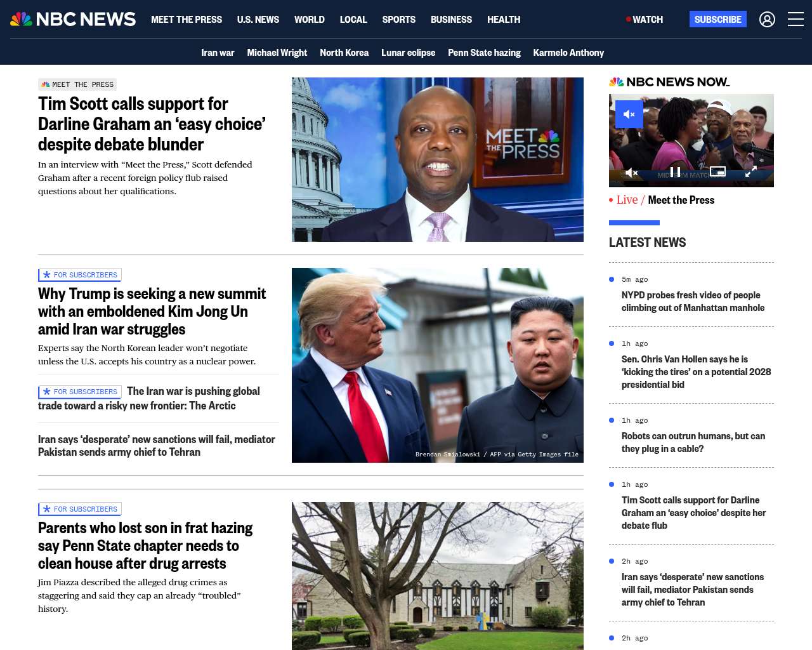Select the North Korea trending topic
Image resolution: width=812 pixels, height=650 pixels.
(344, 53)
